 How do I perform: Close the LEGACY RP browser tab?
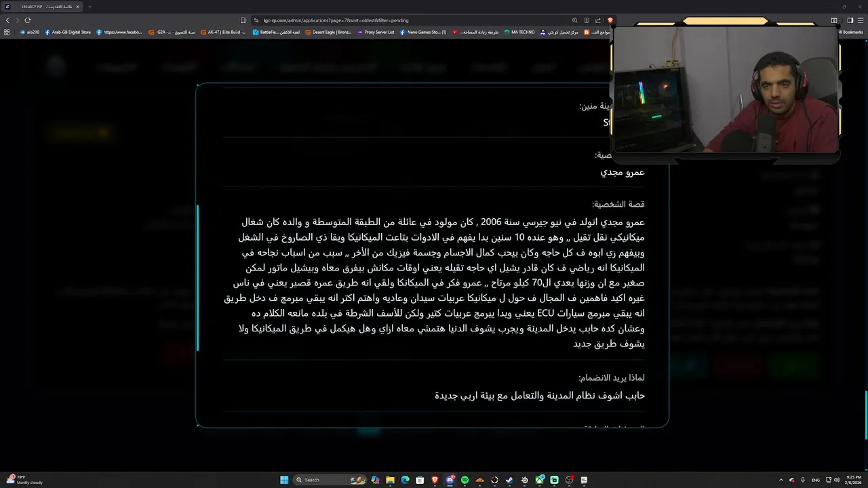click(x=77, y=7)
